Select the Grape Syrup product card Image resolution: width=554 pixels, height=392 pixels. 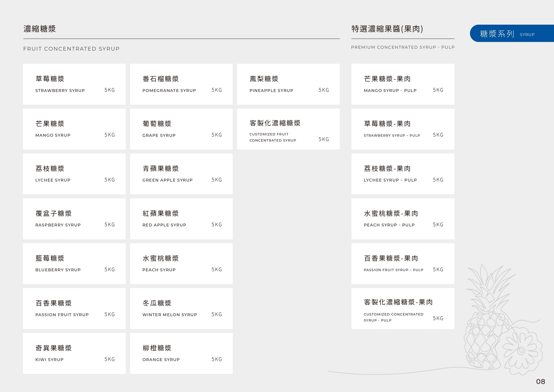181,129
